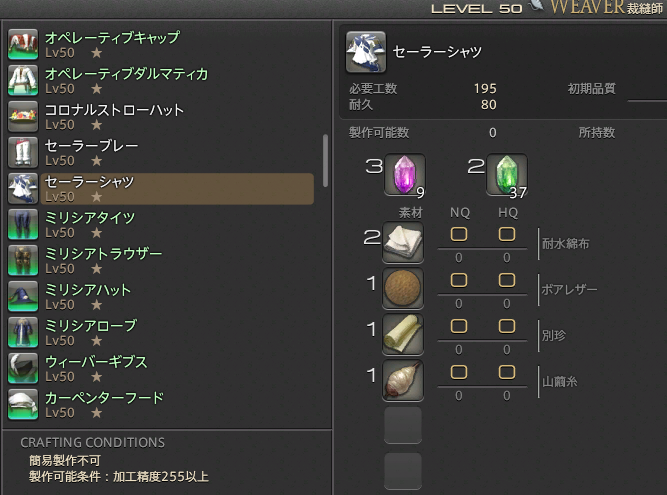Open the ウィーバーギブス recipe
This screenshot has height=495, width=667.
coord(161,369)
